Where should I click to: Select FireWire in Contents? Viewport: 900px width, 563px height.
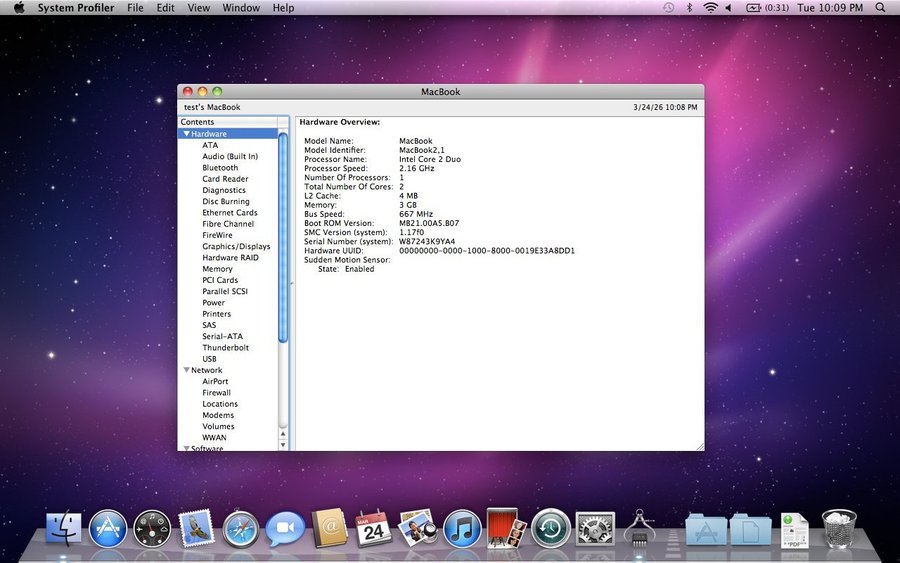(x=218, y=235)
